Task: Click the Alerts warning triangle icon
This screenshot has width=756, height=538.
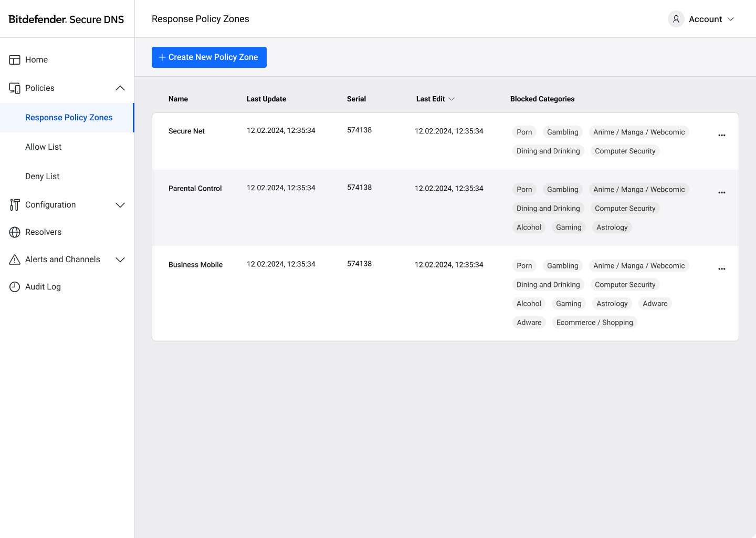Action: [15, 260]
